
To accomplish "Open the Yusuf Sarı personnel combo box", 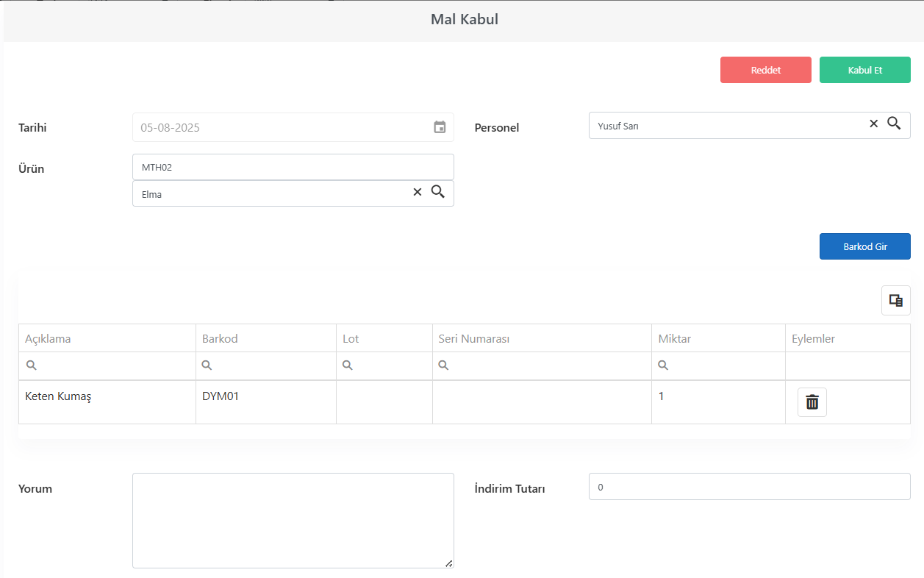I will 728,125.
